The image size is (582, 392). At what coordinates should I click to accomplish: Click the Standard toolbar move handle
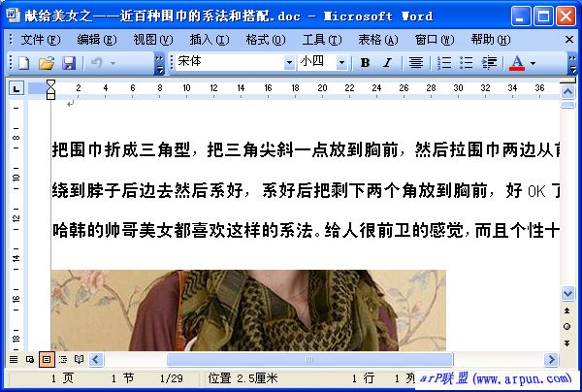pos(11,63)
